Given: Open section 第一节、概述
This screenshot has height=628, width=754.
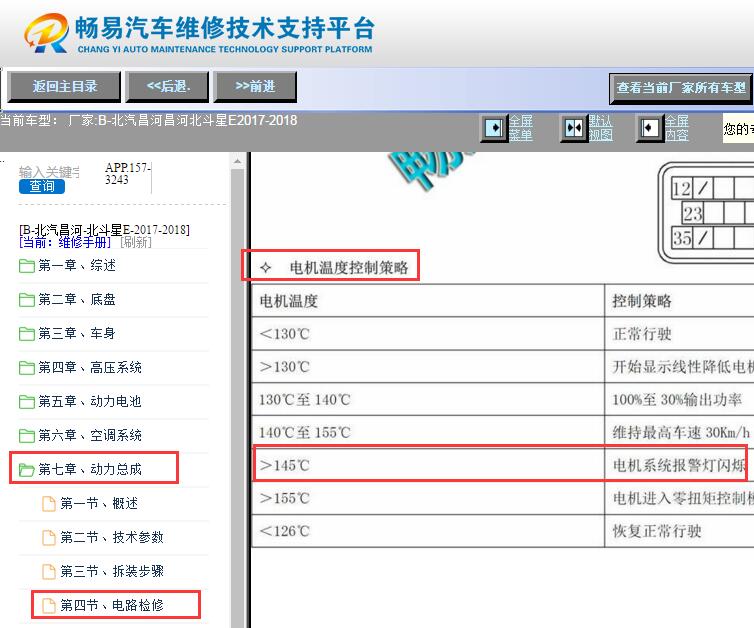Looking at the screenshot, I should click(99, 503).
